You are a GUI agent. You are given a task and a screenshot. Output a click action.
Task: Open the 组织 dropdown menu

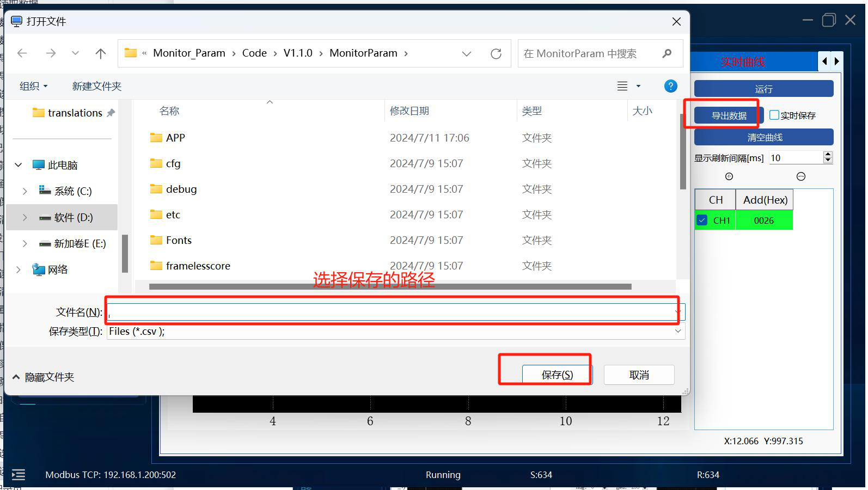[x=34, y=86]
